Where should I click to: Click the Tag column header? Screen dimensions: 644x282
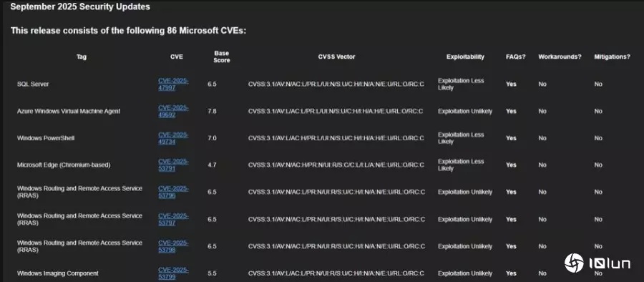point(82,57)
